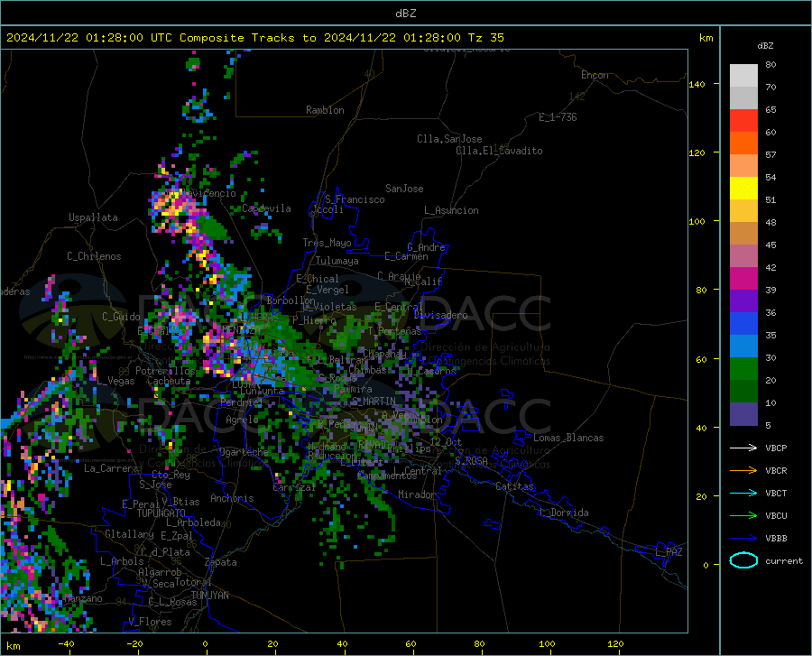The image size is (812, 656).
Task: Click the Capdevila map label
Action: point(266,208)
